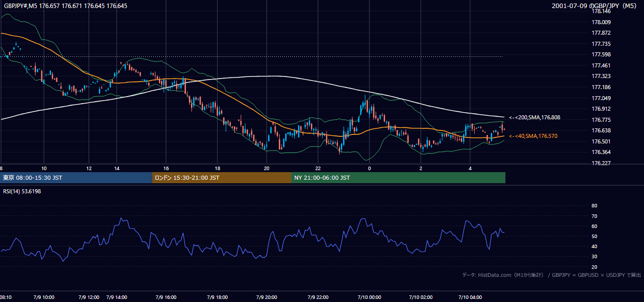The image size is (644, 302).
Task: Click price axis value 176.912
Action: pos(601,109)
